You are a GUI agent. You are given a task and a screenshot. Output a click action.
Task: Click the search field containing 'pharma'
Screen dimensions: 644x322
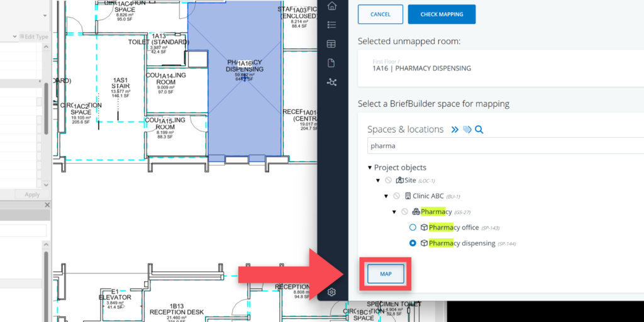pos(503,146)
